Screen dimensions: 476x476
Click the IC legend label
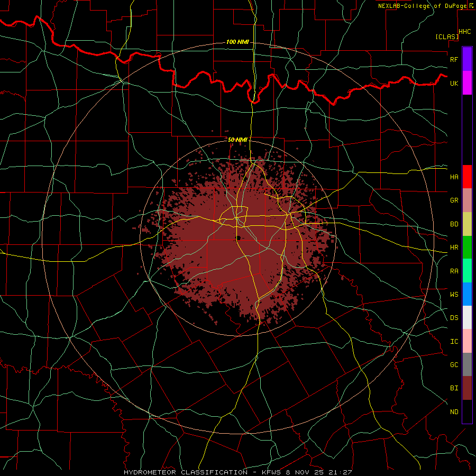click(454, 342)
